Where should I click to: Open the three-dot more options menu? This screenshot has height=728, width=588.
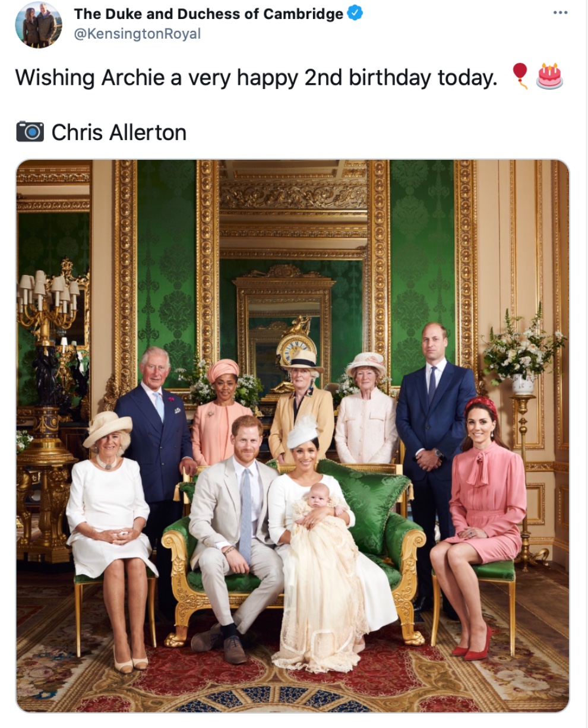pyautogui.click(x=559, y=12)
